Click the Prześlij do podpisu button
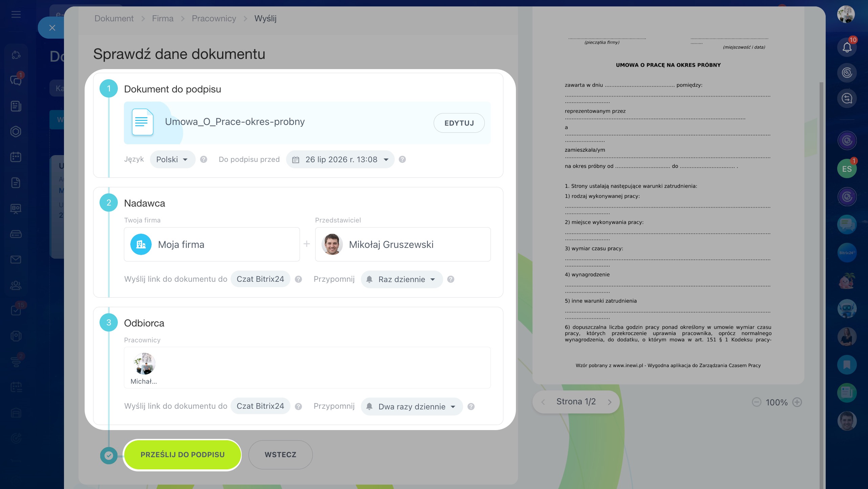Viewport: 868px width, 489px height. coord(182,455)
